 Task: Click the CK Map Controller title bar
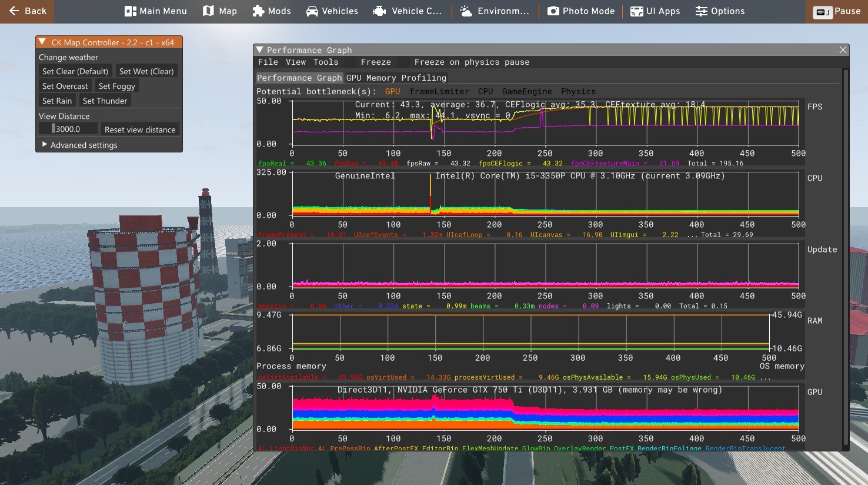(x=109, y=42)
